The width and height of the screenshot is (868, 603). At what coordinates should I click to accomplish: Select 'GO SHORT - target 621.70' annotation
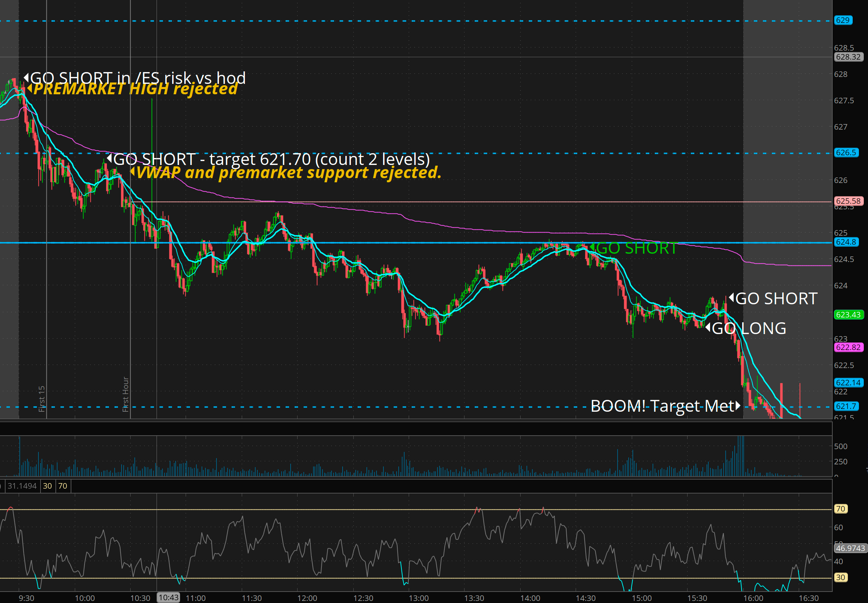pyautogui.click(x=271, y=159)
